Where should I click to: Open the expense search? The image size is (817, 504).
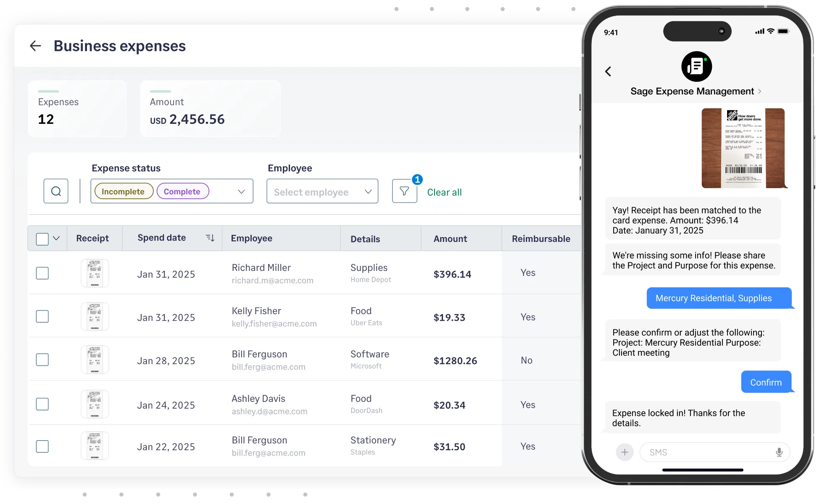55,191
